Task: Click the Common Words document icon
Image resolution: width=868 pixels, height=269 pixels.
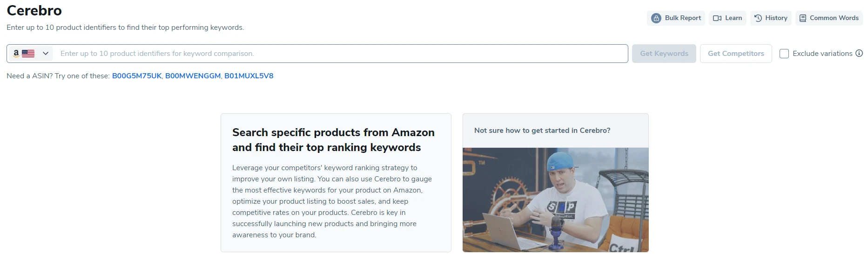Action: tap(803, 18)
